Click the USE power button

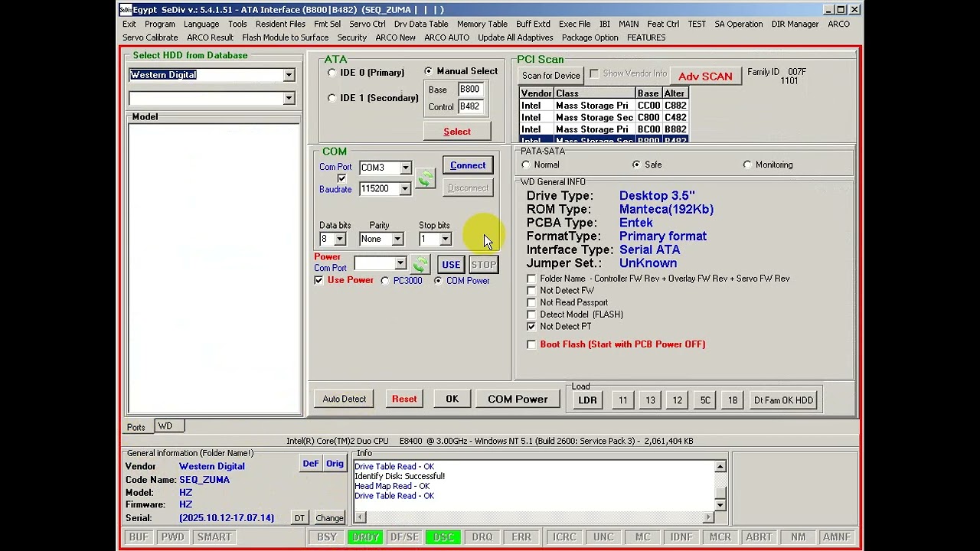pos(451,265)
